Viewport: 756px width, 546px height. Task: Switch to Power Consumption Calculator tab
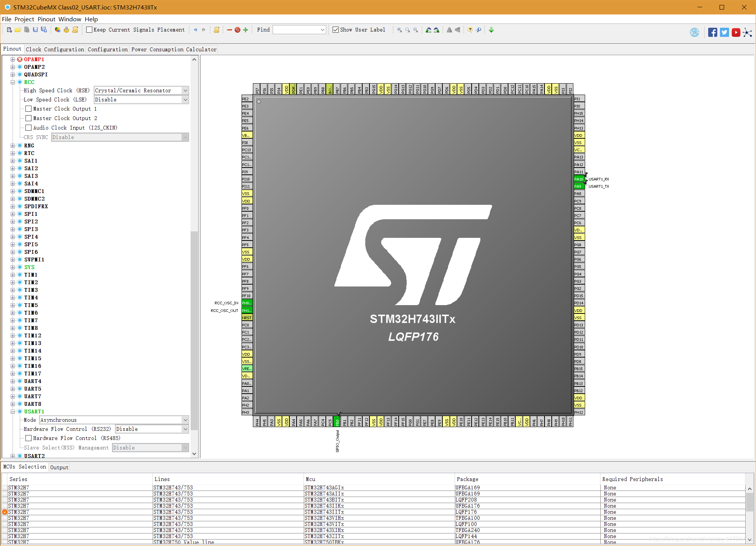[x=174, y=49]
